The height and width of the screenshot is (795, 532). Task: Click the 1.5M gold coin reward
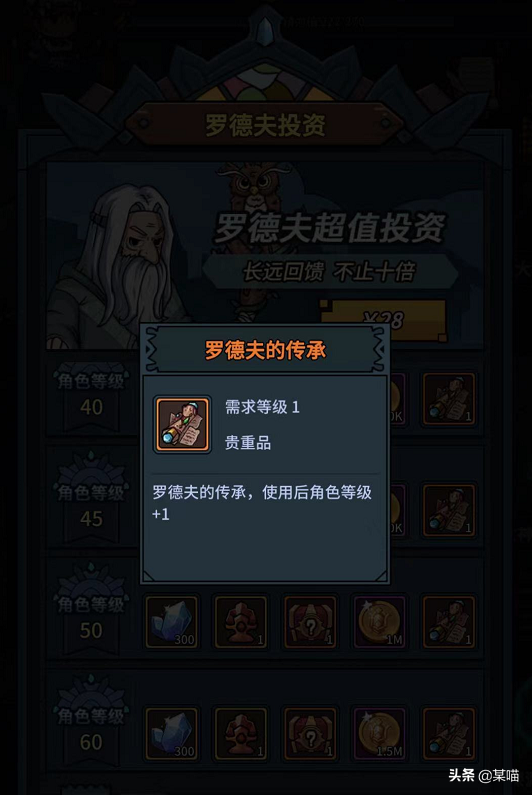tap(379, 734)
